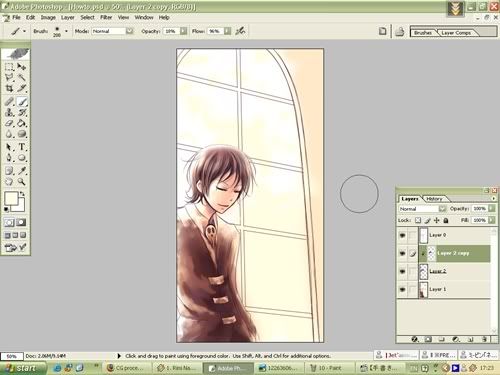Click the background color swatch
The height and width of the screenshot is (375, 500).
tap(20, 207)
